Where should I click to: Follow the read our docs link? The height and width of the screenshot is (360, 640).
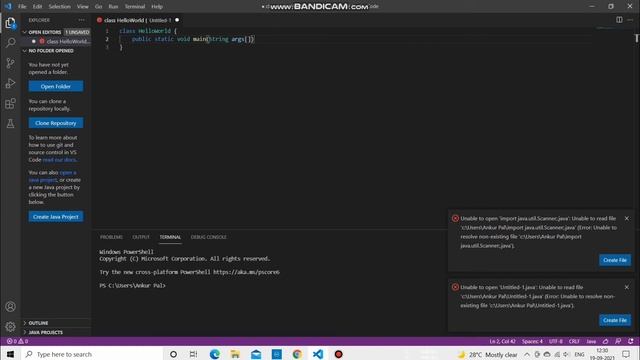(59, 160)
